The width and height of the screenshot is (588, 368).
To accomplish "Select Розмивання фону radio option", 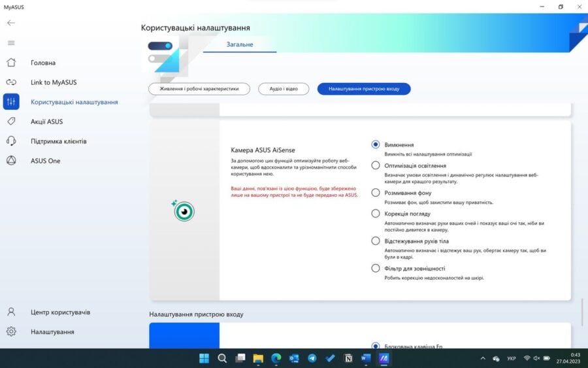I will [x=376, y=192].
